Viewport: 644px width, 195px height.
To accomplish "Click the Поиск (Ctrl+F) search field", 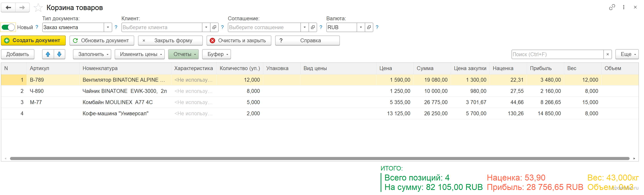I will tap(557, 54).
